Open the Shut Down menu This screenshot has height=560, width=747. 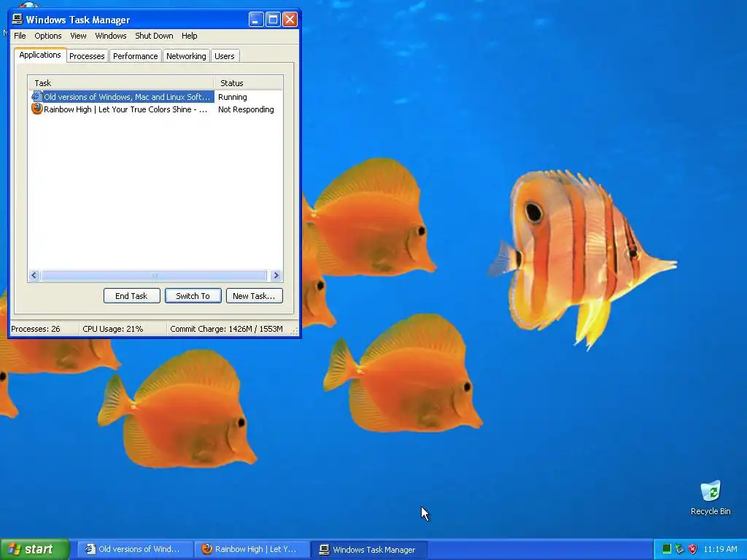click(x=154, y=36)
